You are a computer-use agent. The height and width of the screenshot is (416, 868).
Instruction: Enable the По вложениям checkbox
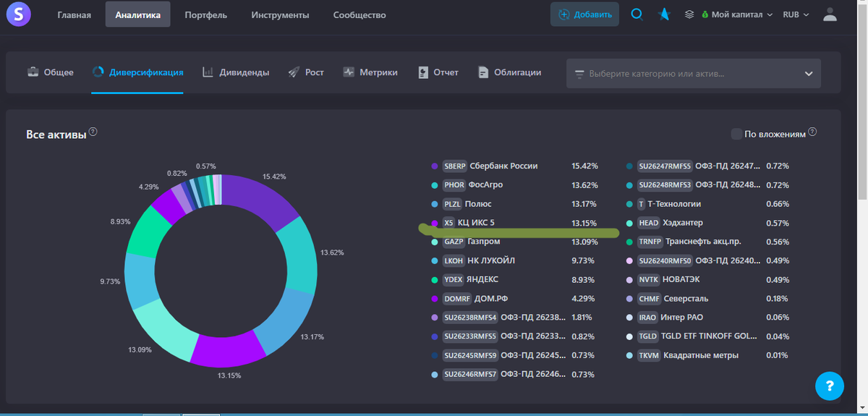736,134
